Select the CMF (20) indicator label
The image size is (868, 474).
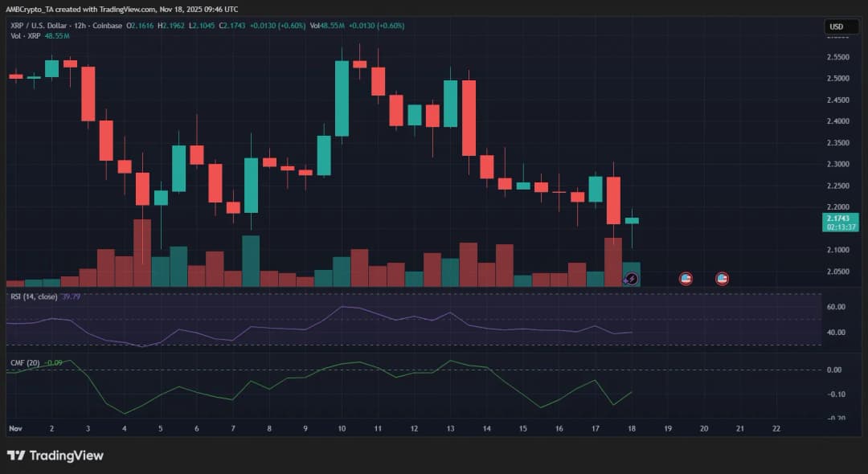tap(24, 362)
